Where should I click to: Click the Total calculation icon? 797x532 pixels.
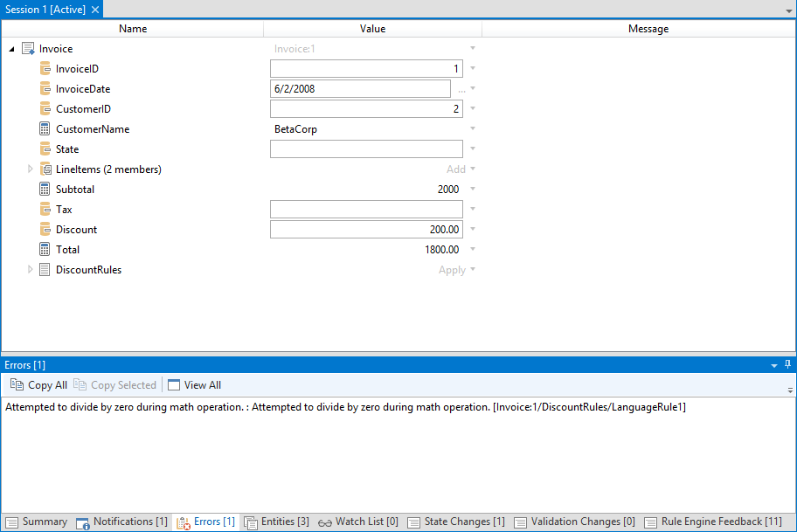pyautogui.click(x=45, y=250)
